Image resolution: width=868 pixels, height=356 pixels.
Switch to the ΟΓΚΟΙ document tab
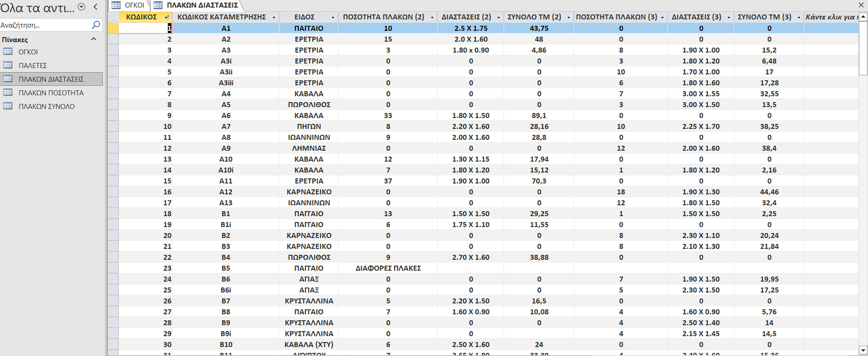point(129,5)
